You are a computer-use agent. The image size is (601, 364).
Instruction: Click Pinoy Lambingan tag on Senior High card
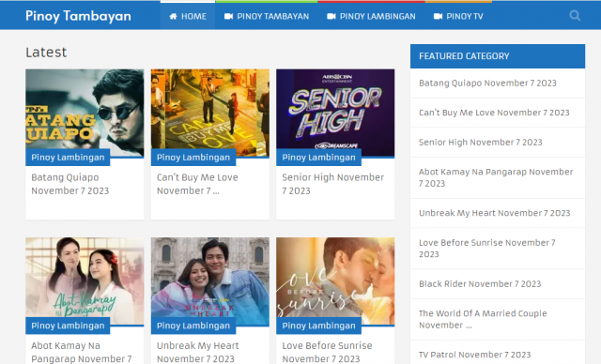pos(318,158)
